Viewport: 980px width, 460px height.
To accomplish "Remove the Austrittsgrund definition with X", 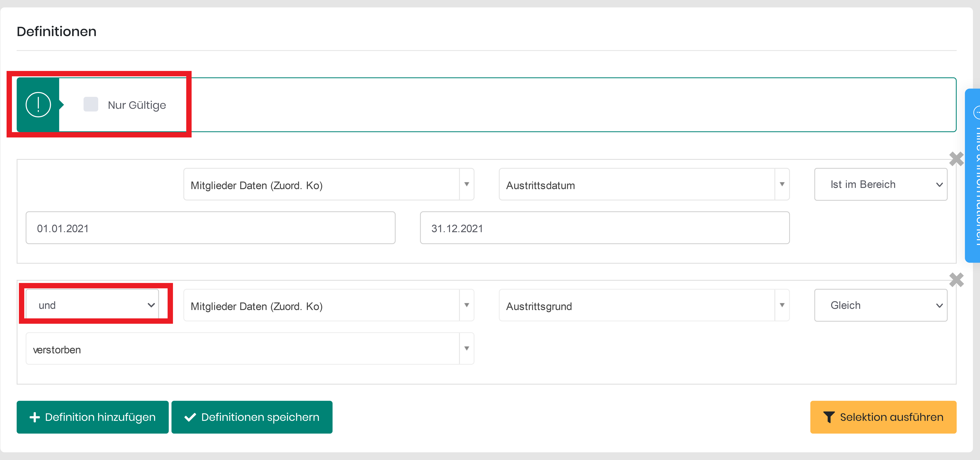I will click(x=956, y=280).
